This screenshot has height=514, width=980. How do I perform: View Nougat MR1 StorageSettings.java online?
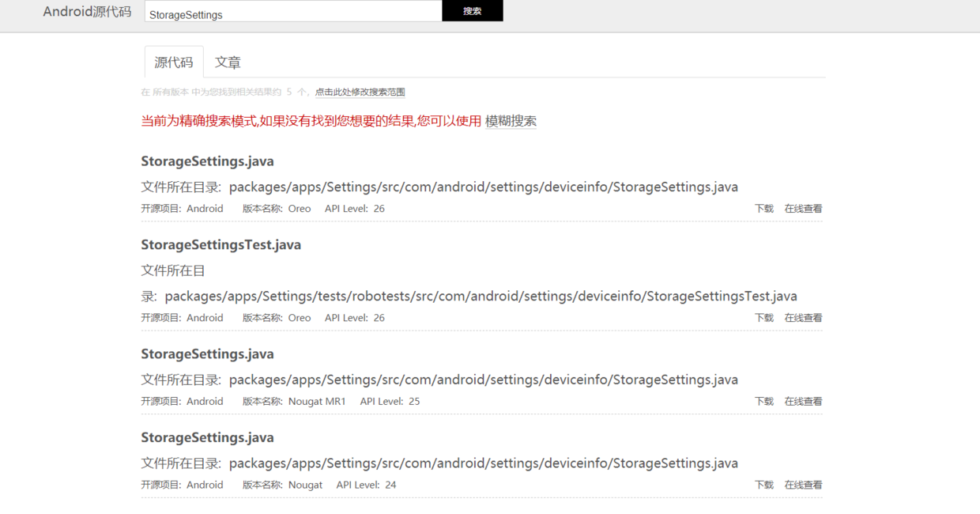(x=802, y=401)
